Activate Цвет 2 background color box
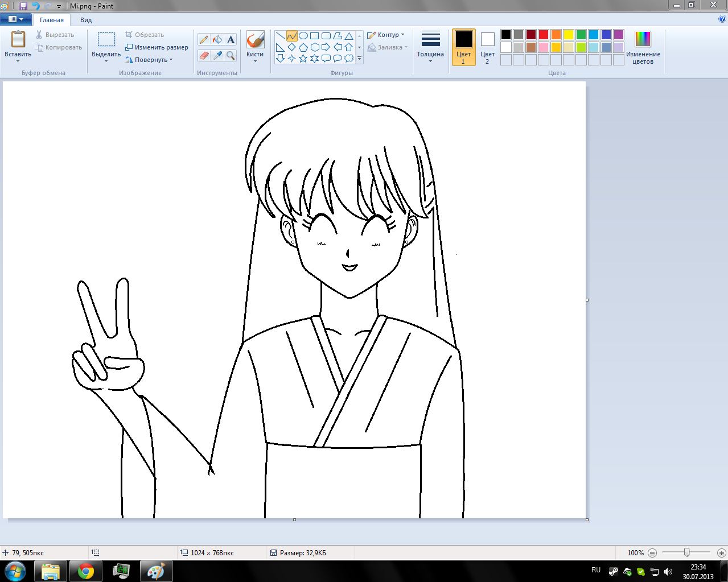 point(487,47)
